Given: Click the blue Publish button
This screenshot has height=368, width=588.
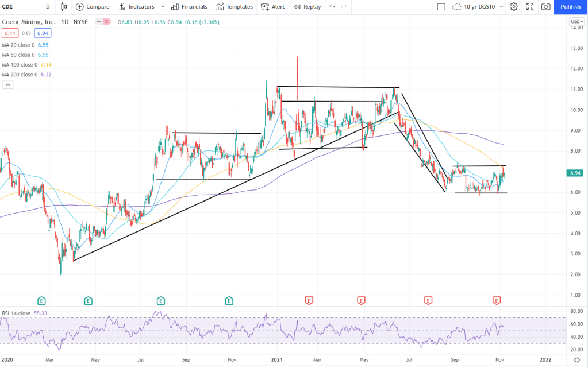Looking at the screenshot, I should [x=570, y=7].
